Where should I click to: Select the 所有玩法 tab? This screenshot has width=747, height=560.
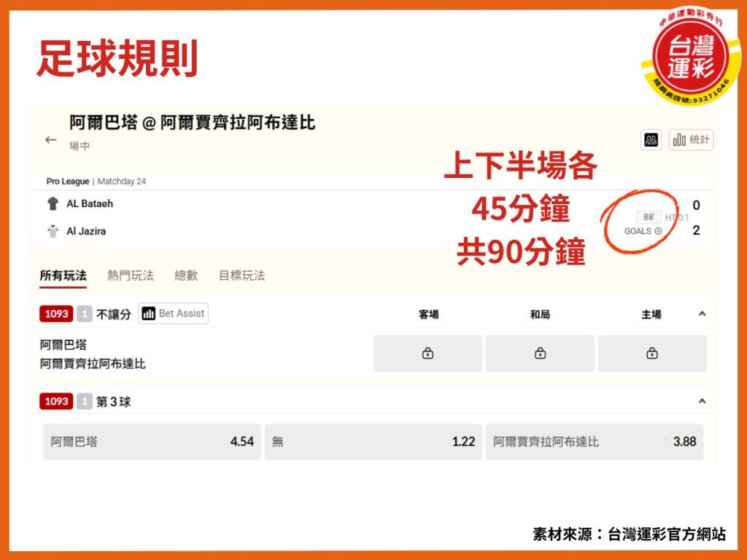click(63, 276)
